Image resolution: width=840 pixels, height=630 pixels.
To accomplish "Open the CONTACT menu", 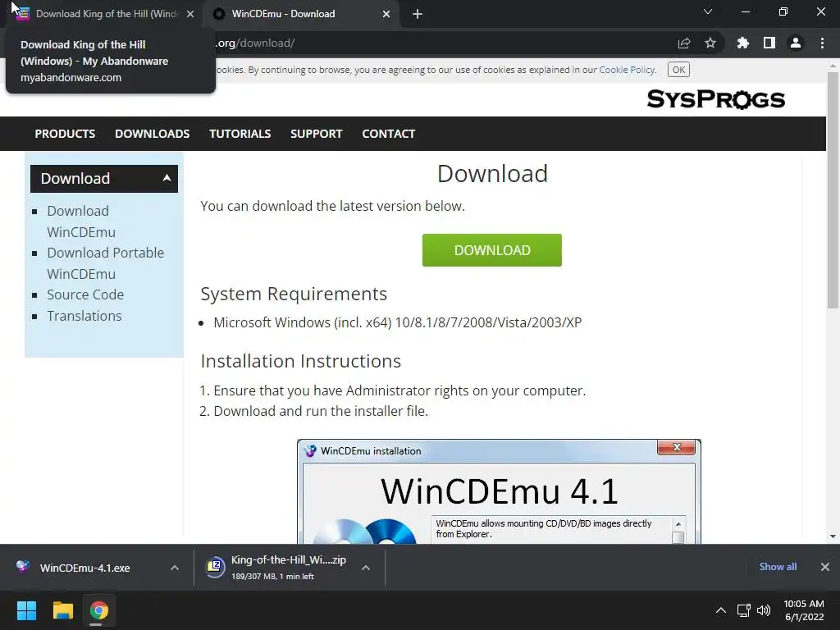I will click(388, 134).
